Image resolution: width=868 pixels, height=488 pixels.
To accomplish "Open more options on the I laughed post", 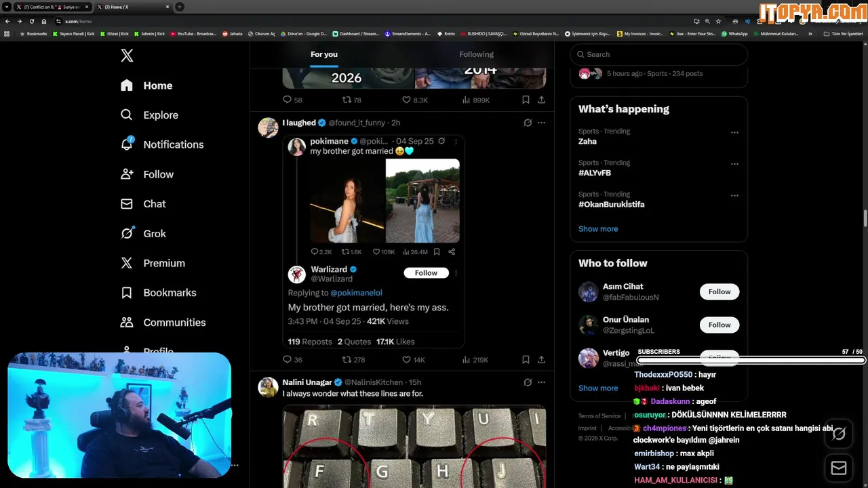I will click(x=541, y=123).
